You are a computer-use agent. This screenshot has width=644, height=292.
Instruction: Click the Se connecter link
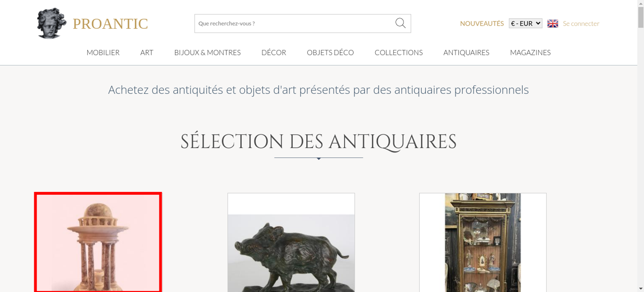coord(581,23)
